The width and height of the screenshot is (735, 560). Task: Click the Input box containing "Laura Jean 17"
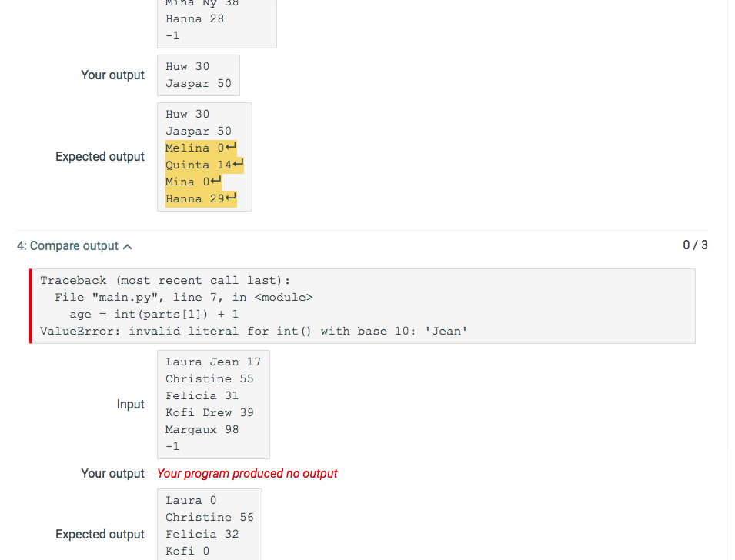click(x=213, y=405)
